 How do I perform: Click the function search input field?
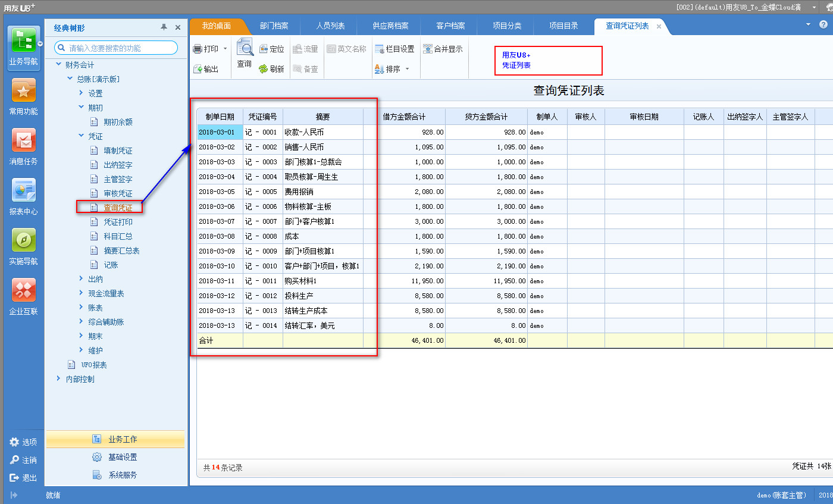point(121,48)
